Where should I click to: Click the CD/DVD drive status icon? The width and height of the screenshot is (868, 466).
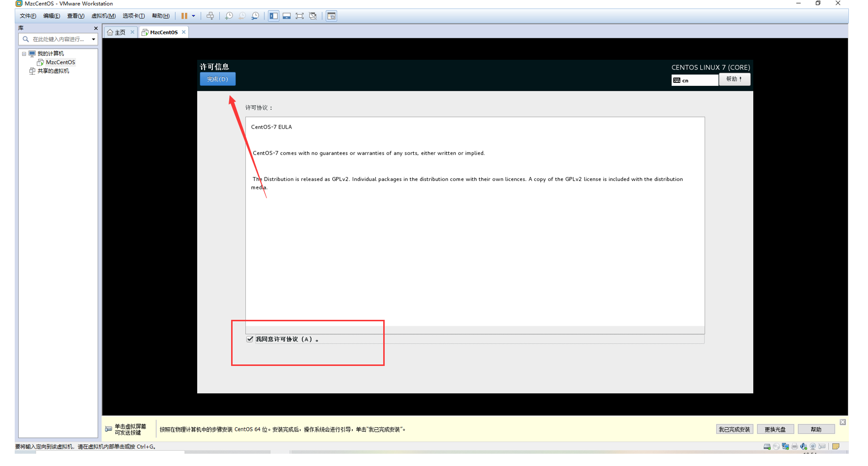tap(776, 446)
